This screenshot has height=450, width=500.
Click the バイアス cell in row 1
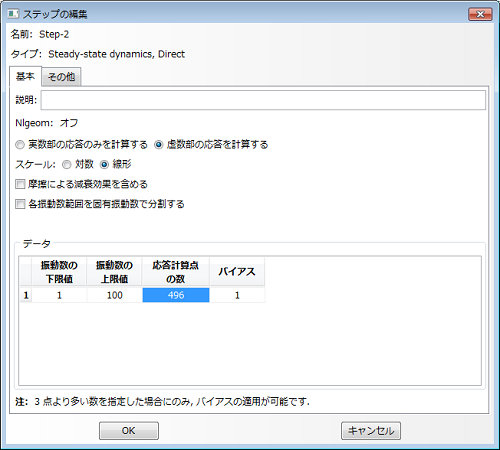tap(237, 295)
